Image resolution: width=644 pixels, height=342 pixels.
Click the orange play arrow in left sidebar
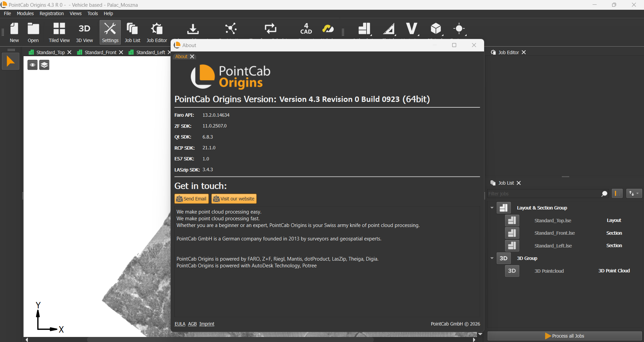[10, 62]
